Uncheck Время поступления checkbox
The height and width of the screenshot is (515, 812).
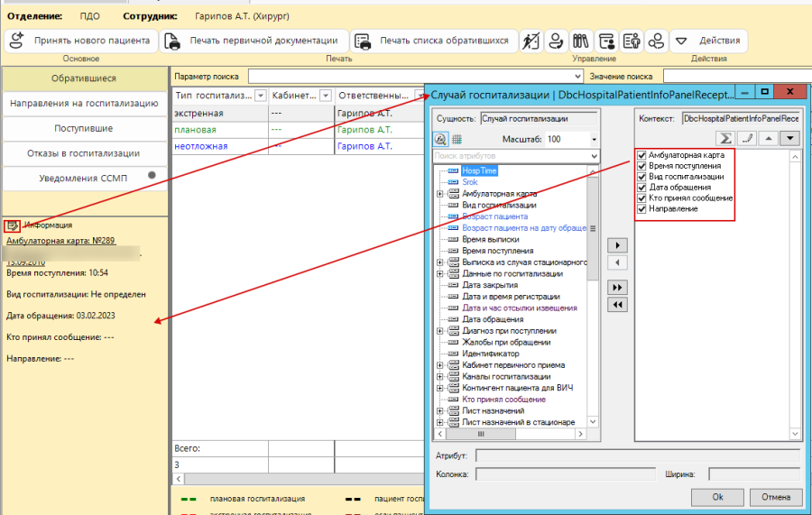click(641, 166)
